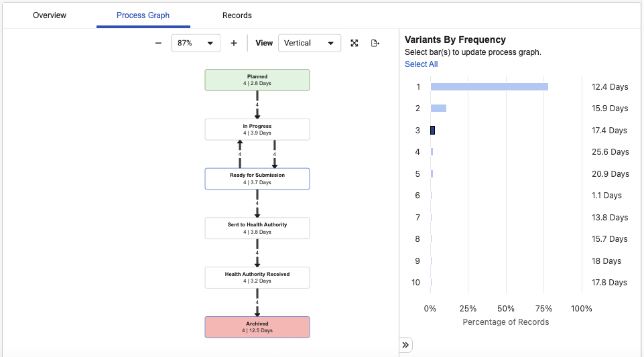The height and width of the screenshot is (357, 644).
Task: Click the 25.6 Days duration label
Action: [610, 152]
